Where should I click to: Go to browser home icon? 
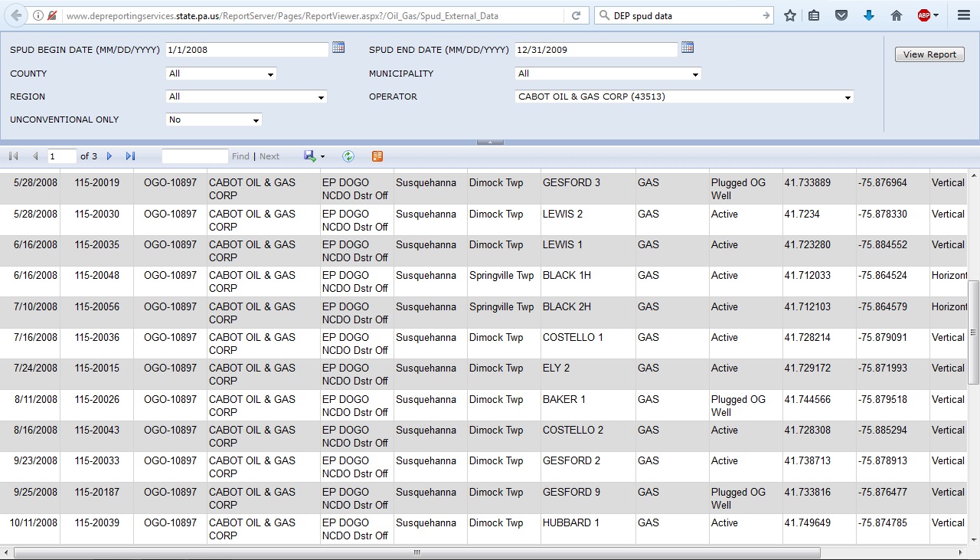897,15
